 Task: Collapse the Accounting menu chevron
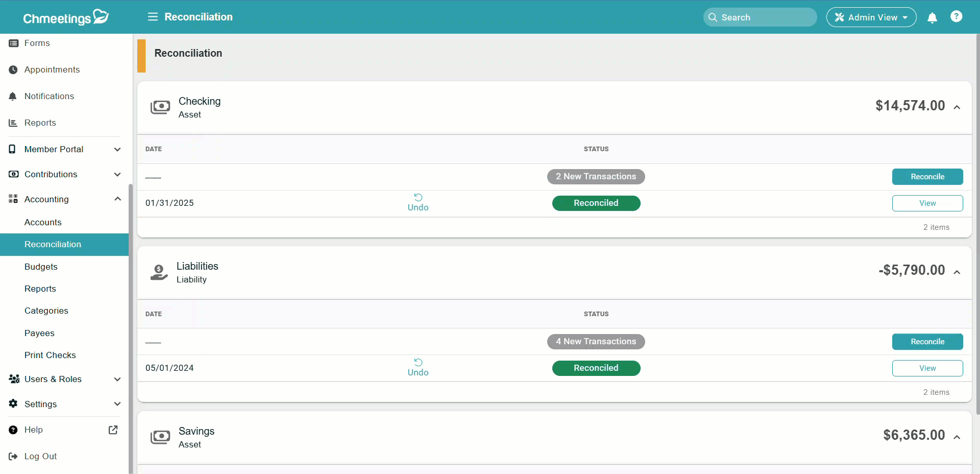tap(117, 199)
